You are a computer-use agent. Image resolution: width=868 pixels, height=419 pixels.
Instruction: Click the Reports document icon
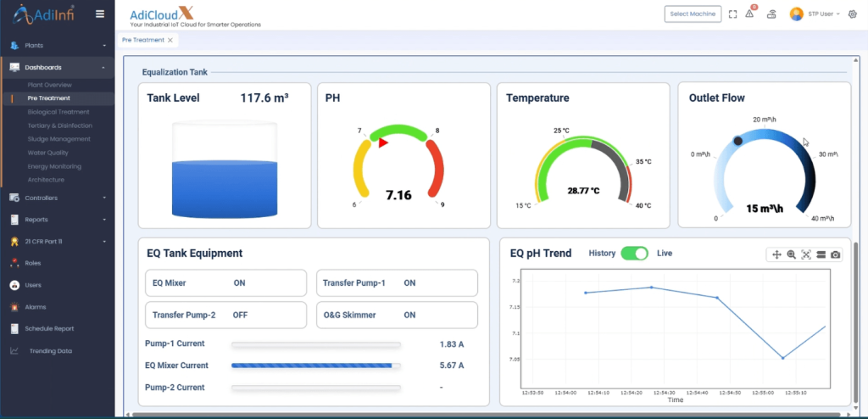click(x=14, y=220)
